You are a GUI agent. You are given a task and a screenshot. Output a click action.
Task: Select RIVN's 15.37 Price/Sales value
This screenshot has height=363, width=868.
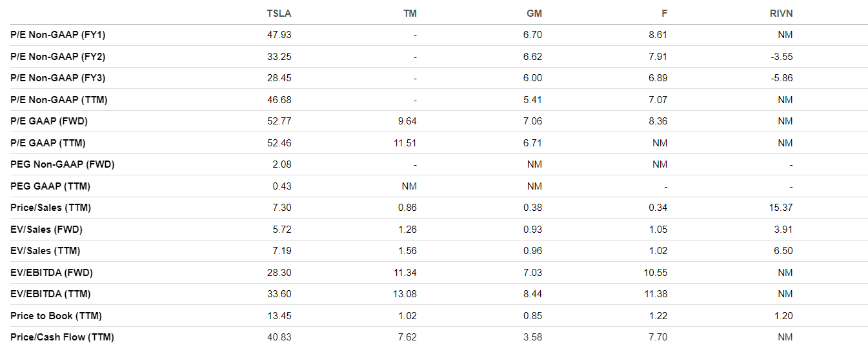781,208
